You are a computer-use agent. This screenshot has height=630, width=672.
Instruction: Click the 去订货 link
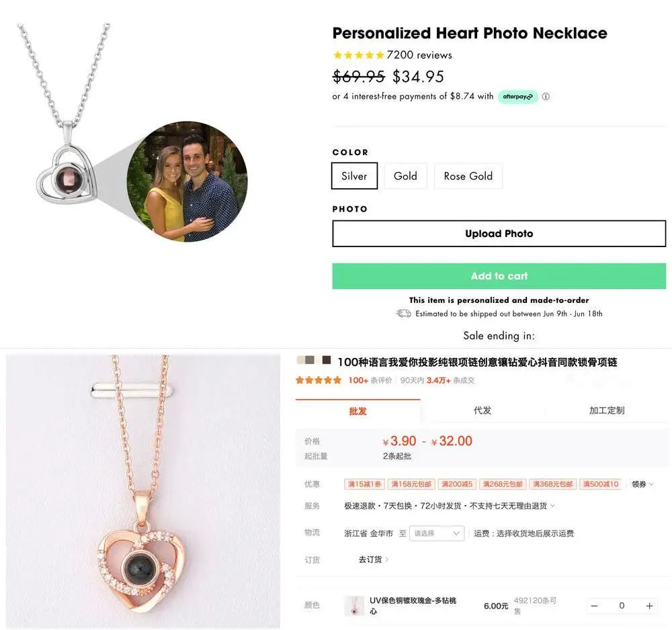pyautogui.click(x=374, y=559)
